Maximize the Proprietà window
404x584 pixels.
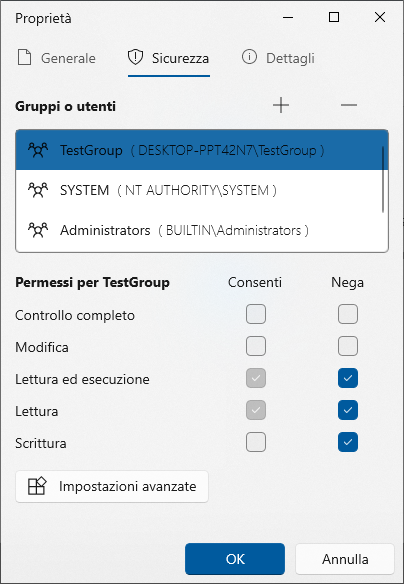click(334, 17)
